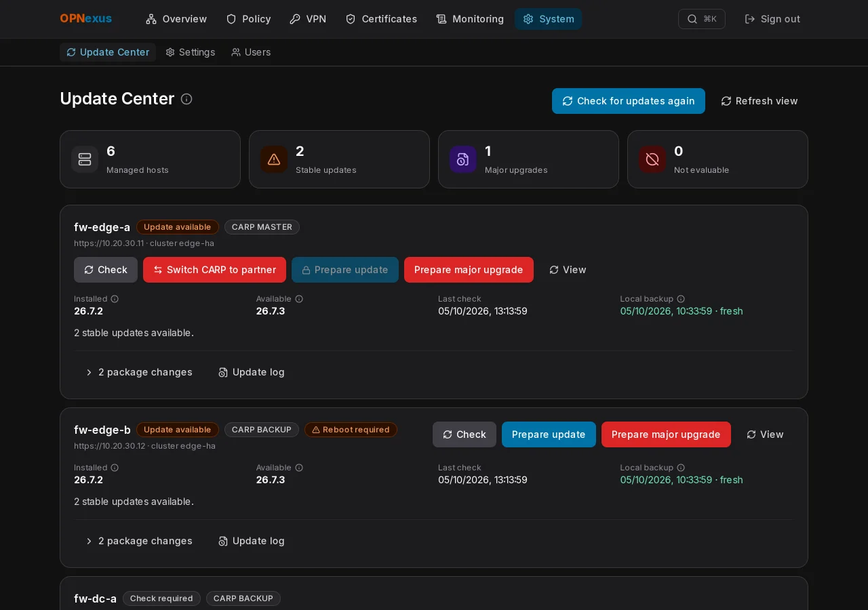Click the CARP MASTER badge
Screen dimensions: 868x610
(262, 227)
